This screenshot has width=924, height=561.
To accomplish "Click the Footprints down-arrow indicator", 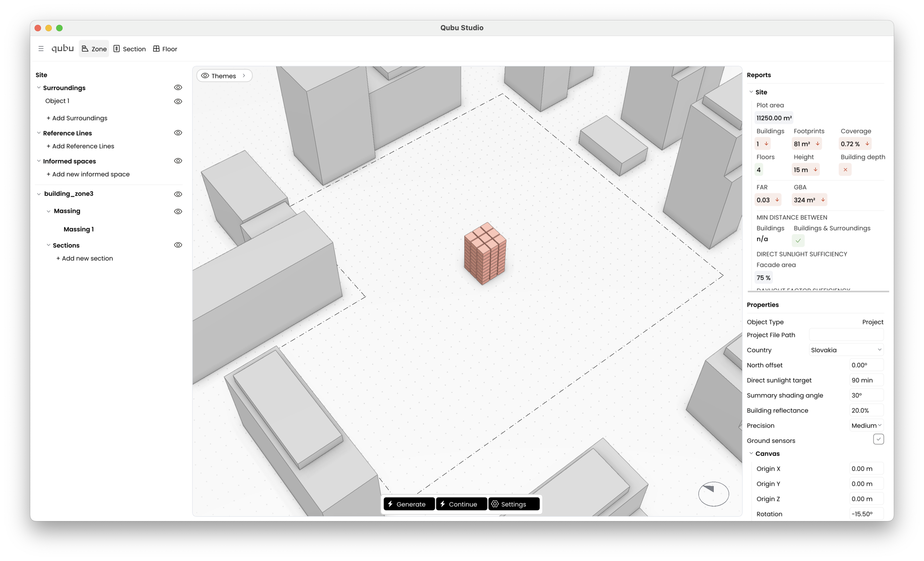I will [x=817, y=143].
